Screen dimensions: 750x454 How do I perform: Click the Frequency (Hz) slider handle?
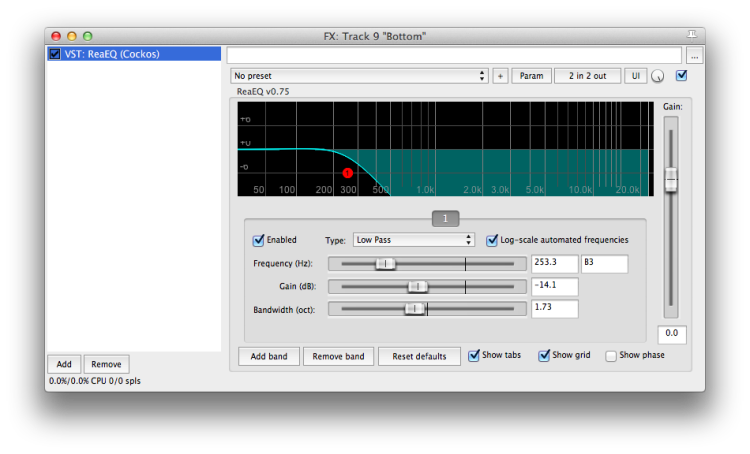click(x=385, y=264)
